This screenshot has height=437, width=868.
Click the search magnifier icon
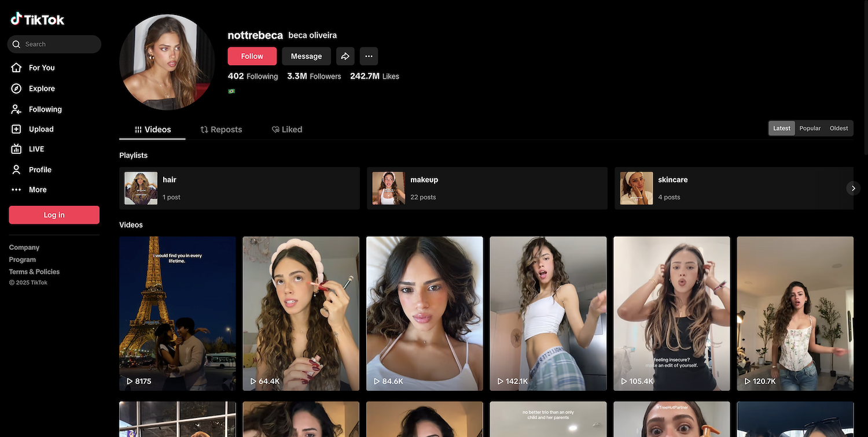point(16,44)
